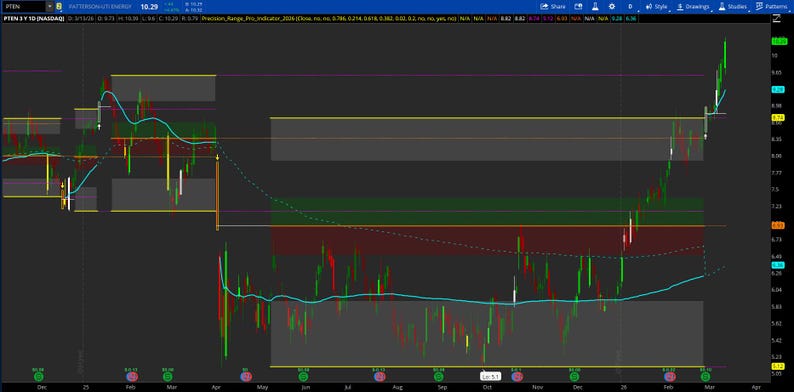Image resolution: width=794 pixels, height=392 pixels.
Task: Click the 7.23 level on price axis
Action: coord(776,206)
